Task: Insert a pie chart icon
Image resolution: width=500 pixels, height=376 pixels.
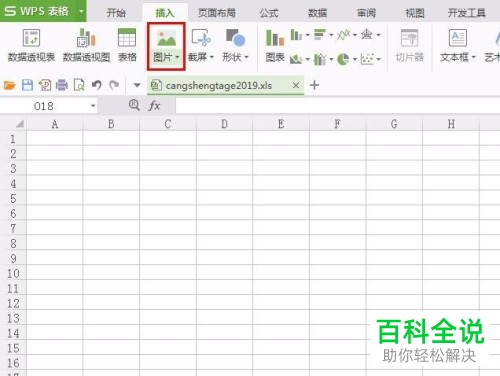Action: pos(343,59)
